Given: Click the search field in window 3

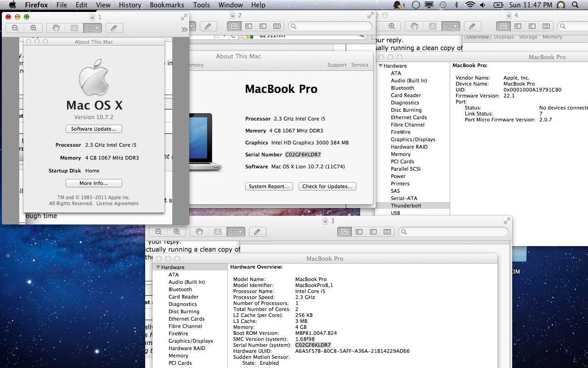Looking at the screenshot, I should coord(453,232).
